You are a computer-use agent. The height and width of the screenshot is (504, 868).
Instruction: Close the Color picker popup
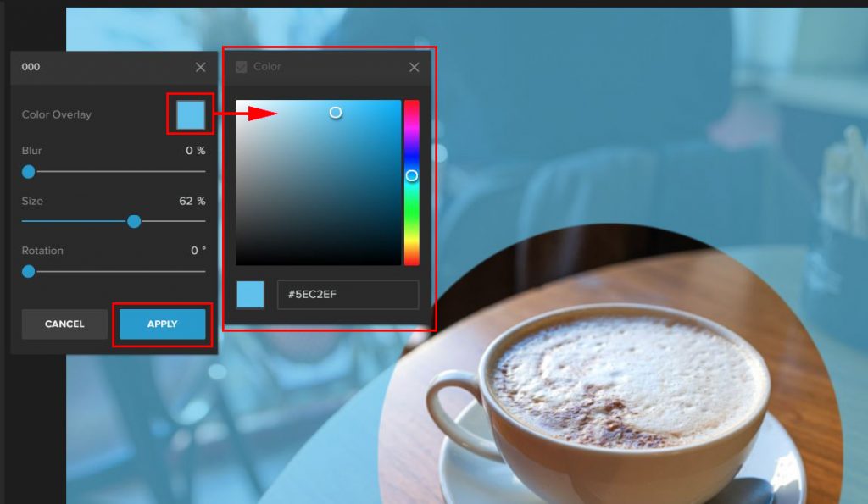click(414, 67)
